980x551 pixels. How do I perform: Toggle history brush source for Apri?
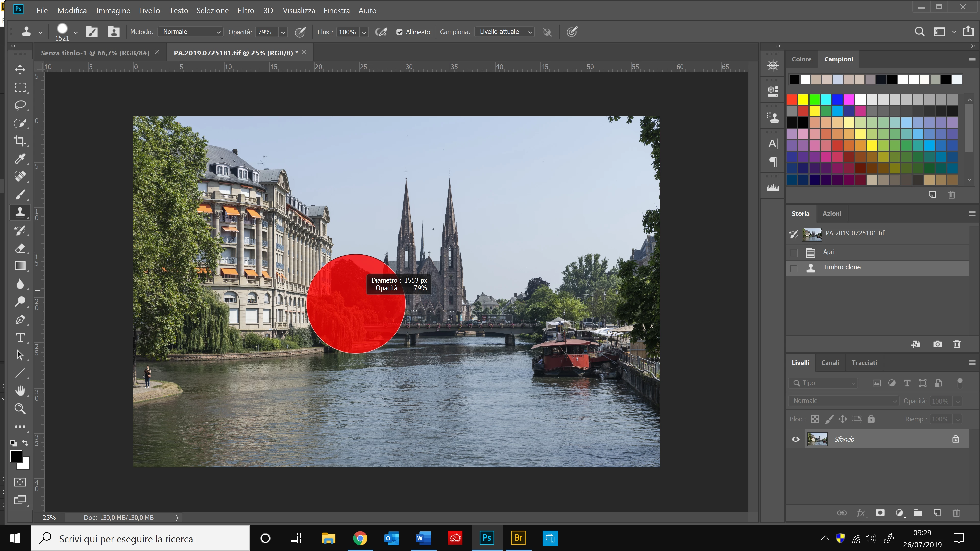coord(793,253)
